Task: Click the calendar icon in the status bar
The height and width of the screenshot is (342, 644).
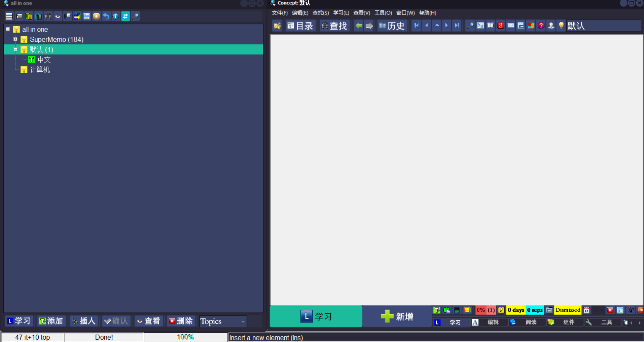Action: coord(586,310)
